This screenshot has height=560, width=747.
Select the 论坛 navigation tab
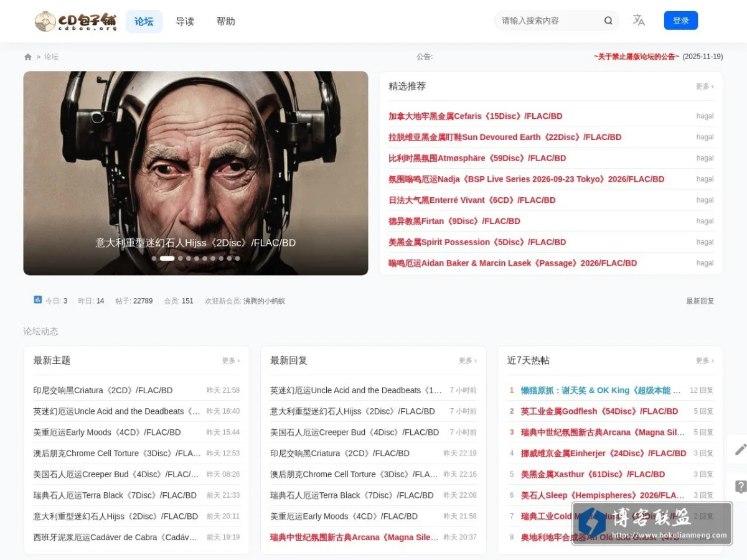tap(144, 21)
